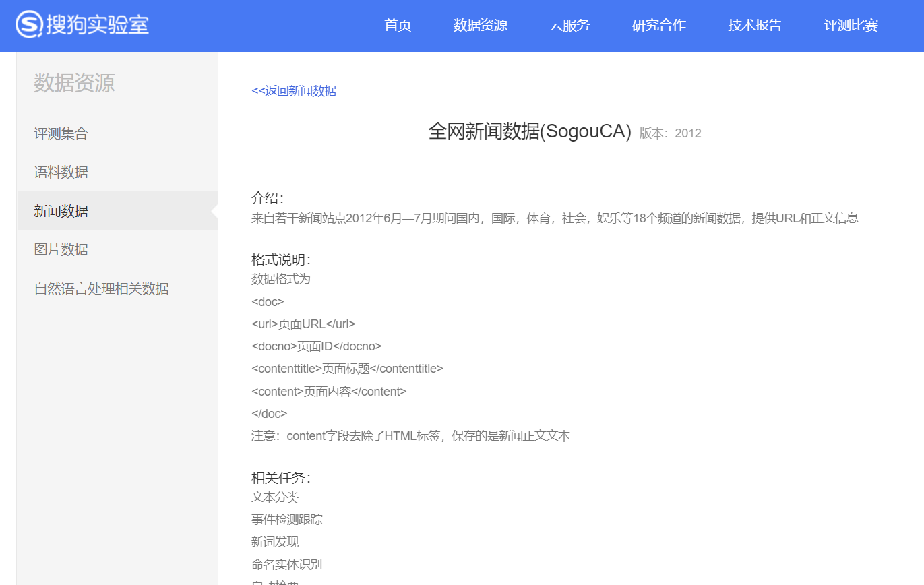Click the 数据资源 sidebar heading
The height and width of the screenshot is (585, 924).
click(x=74, y=84)
